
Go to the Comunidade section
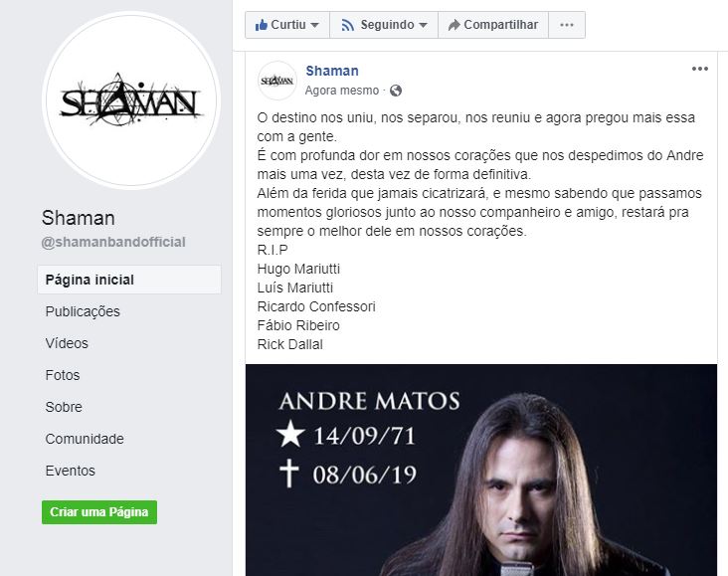pyautogui.click(x=85, y=439)
